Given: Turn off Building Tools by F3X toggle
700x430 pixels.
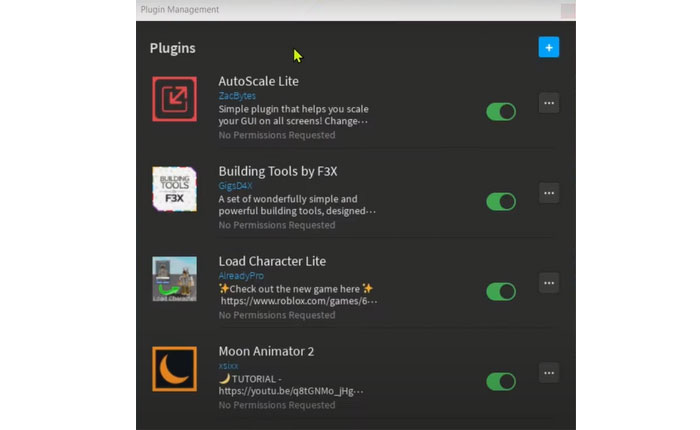Looking at the screenshot, I should tap(501, 202).
